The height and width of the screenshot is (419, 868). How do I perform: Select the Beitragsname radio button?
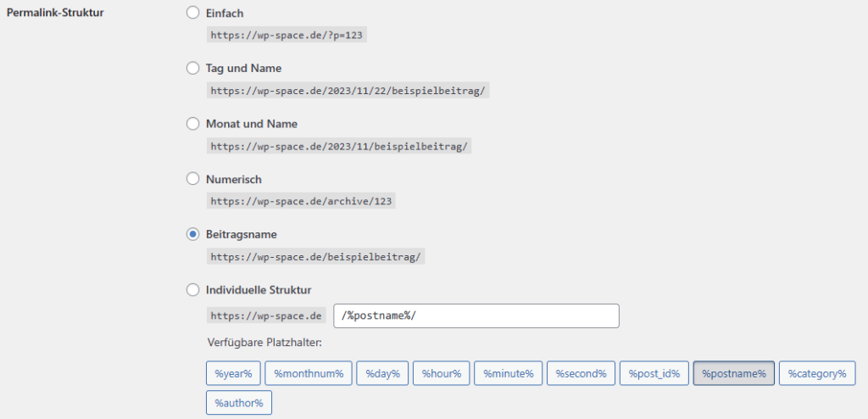tap(192, 234)
